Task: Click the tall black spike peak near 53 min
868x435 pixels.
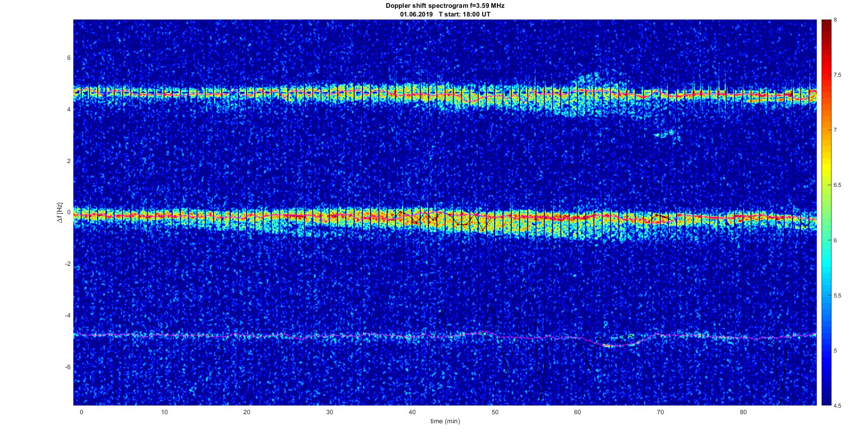Action: [x=524, y=281]
